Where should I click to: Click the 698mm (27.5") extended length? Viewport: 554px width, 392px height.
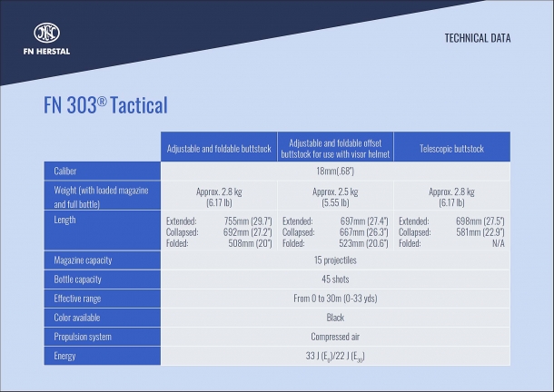pyautogui.click(x=480, y=221)
